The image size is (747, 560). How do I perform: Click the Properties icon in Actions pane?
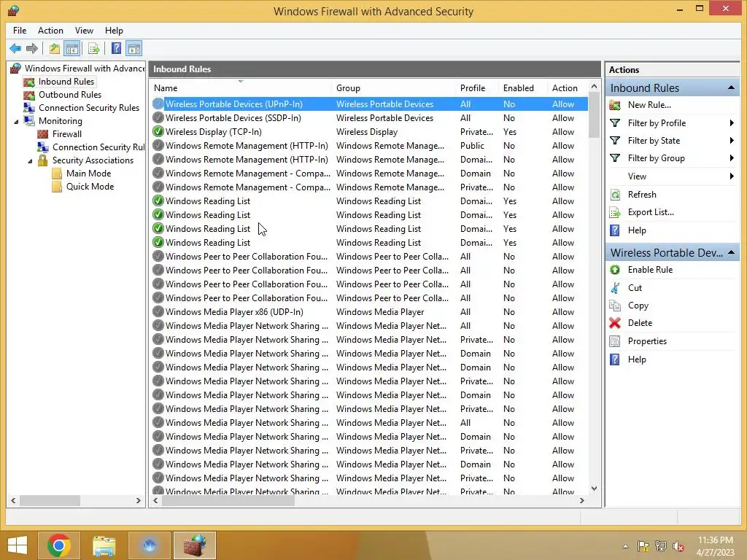(x=615, y=341)
